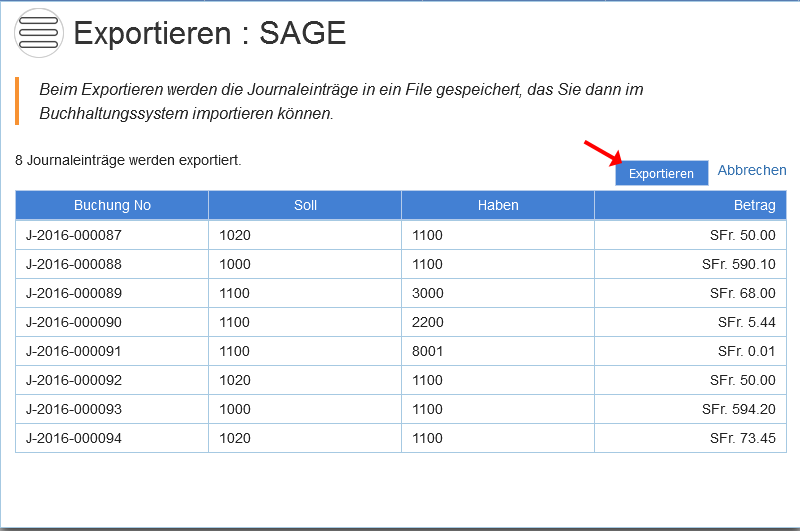Select entry J-2016-000094

click(x=74, y=438)
